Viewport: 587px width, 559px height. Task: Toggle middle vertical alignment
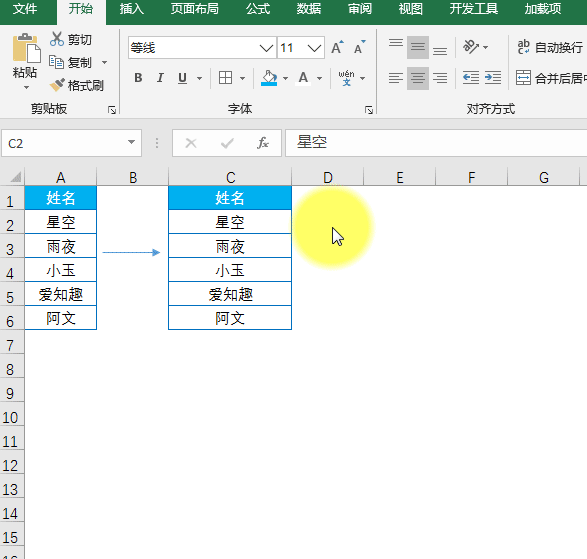418,48
